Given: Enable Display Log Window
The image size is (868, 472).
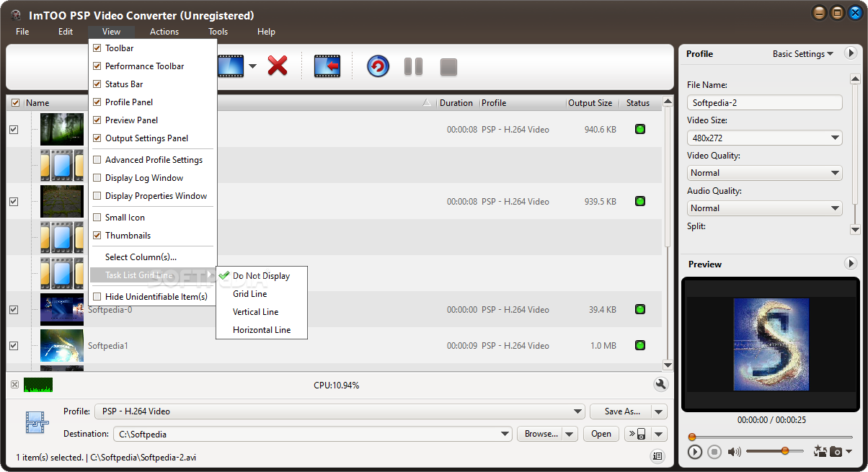Looking at the screenshot, I should tap(97, 178).
